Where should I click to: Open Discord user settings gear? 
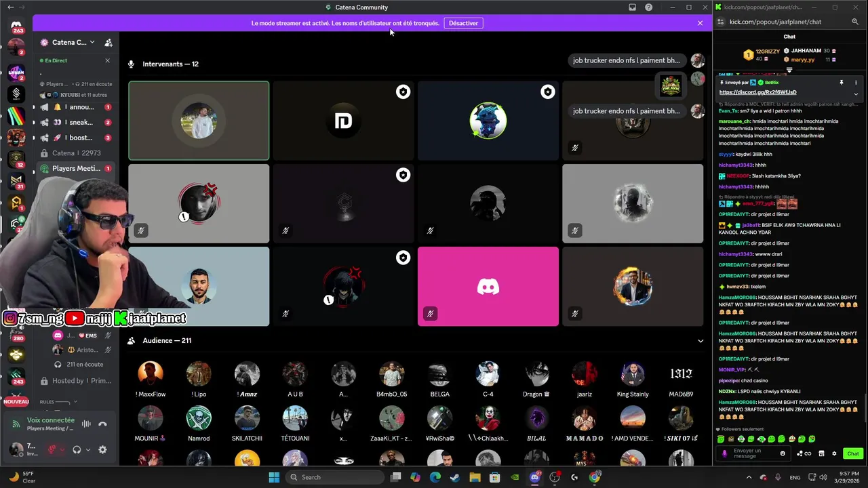click(x=102, y=449)
